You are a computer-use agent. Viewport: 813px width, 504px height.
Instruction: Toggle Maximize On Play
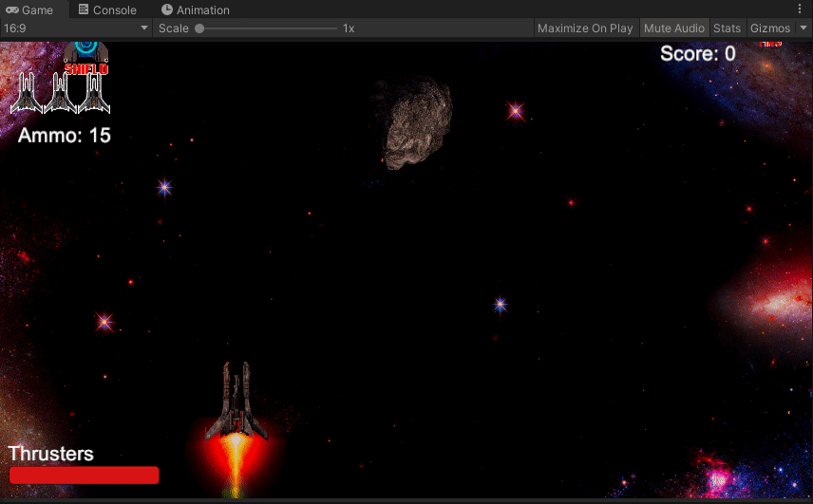click(585, 28)
